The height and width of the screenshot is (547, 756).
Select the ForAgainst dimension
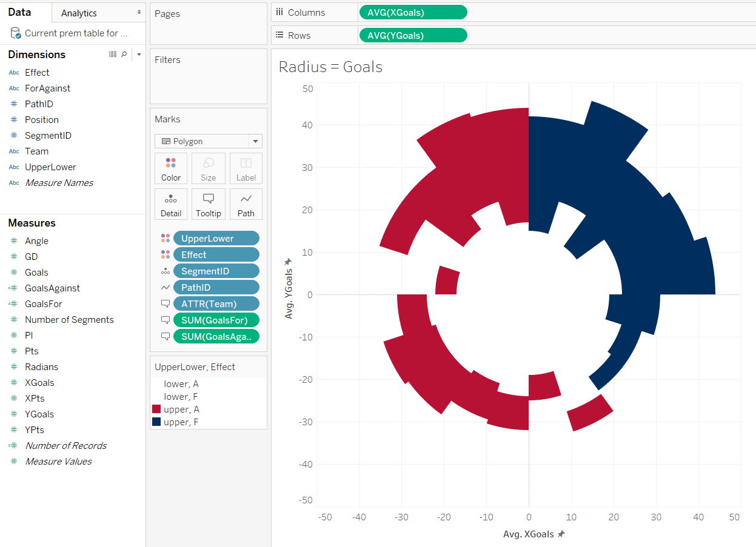47,88
